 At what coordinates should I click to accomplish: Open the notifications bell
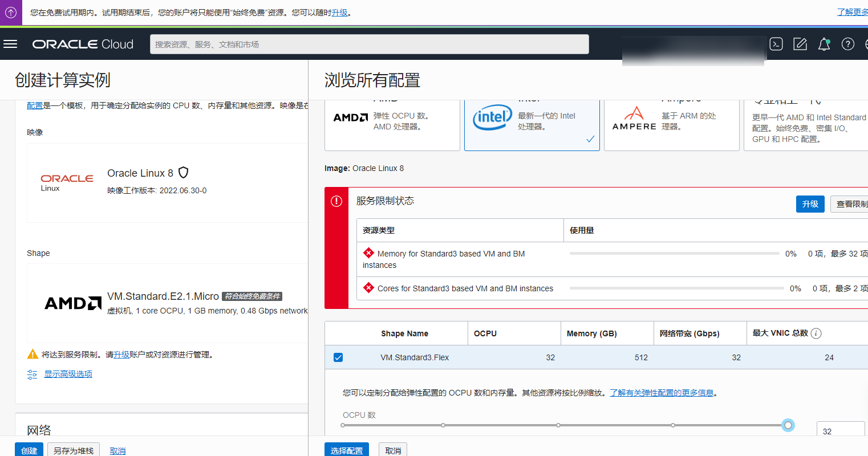tap(824, 44)
